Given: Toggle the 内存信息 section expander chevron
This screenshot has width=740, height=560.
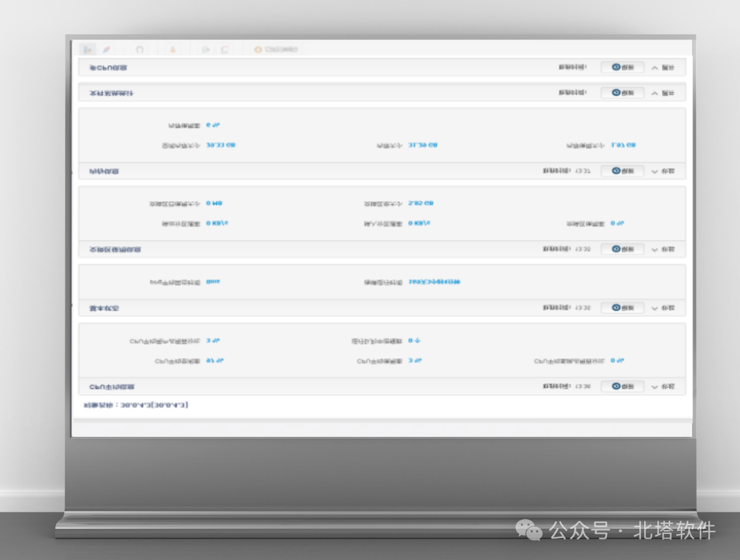Looking at the screenshot, I should (x=655, y=171).
